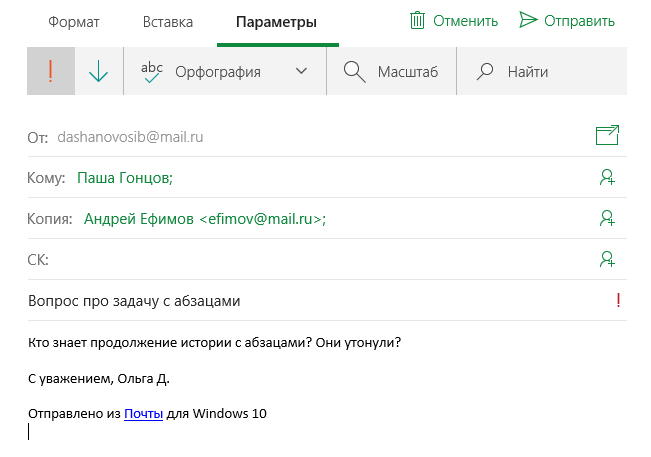Viewport: 651px width, 457px height.
Task: Click inside the СК recipients field
Action: 322,259
